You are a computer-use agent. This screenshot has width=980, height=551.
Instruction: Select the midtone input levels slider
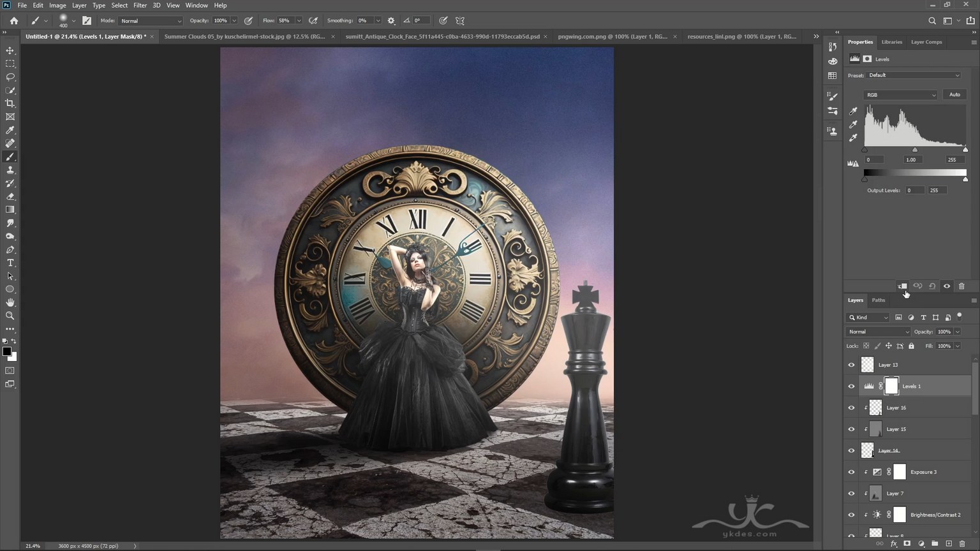click(914, 150)
